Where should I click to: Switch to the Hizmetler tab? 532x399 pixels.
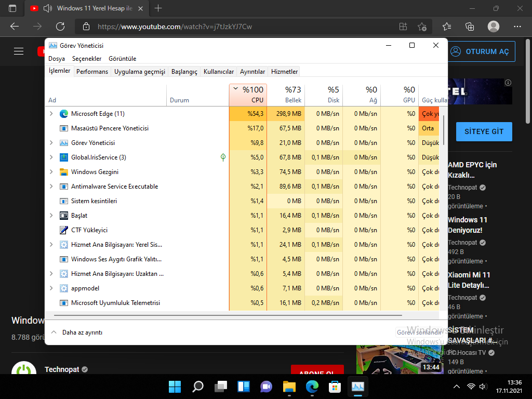tap(284, 72)
